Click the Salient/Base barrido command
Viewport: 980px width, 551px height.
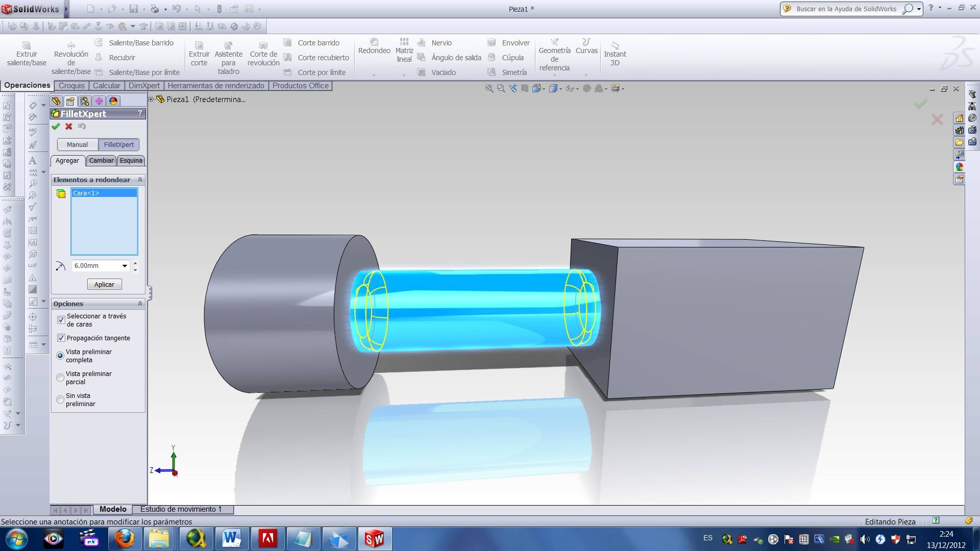point(135,43)
